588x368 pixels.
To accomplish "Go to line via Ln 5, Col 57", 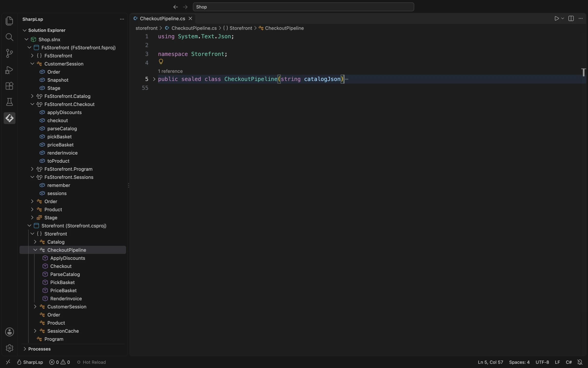I will click(x=490, y=362).
